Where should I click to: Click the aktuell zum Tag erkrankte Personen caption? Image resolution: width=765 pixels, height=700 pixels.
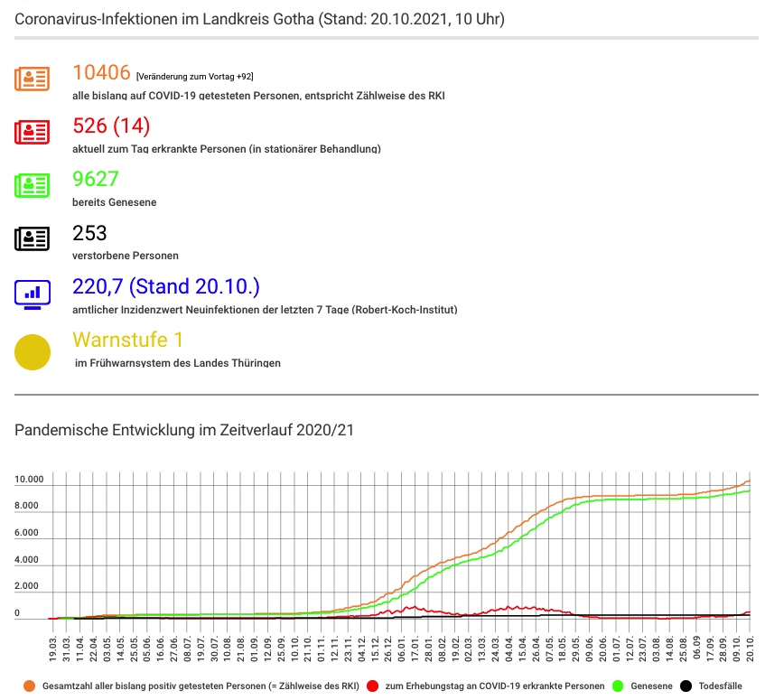click(227, 149)
